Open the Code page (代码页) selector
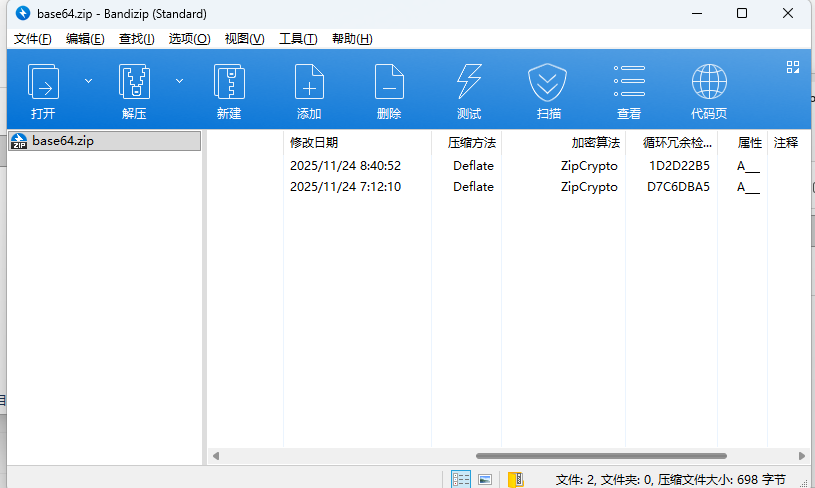Image resolution: width=815 pixels, height=488 pixels. (x=709, y=82)
